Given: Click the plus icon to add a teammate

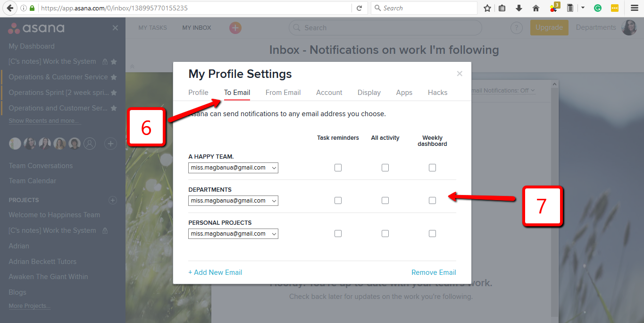Looking at the screenshot, I should 110,144.
